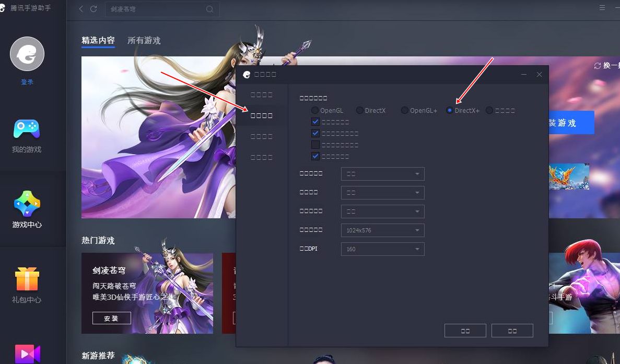
Task: Open the 剑凌苍穹 game card thumbnail
Action: [x=147, y=293]
